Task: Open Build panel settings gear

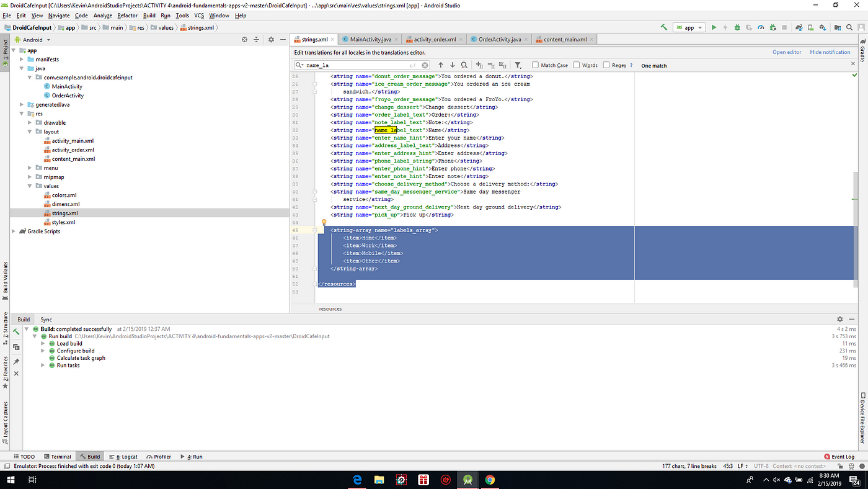Action: pyautogui.click(x=840, y=319)
